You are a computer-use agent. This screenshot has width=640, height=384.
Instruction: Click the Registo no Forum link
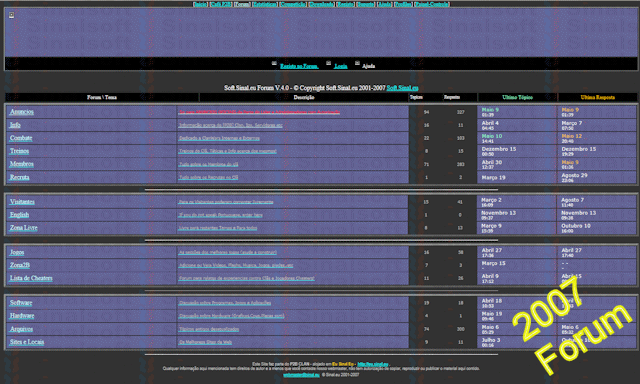click(299, 66)
